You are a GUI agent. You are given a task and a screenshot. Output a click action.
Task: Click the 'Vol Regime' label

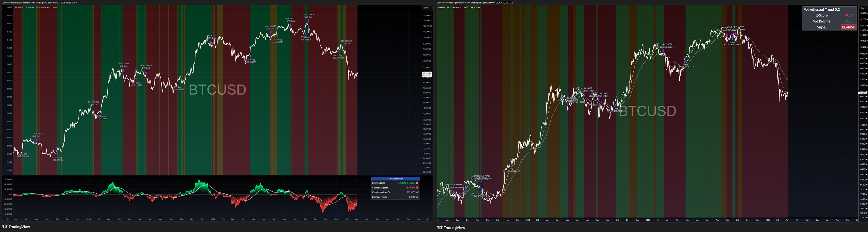pos(822,21)
